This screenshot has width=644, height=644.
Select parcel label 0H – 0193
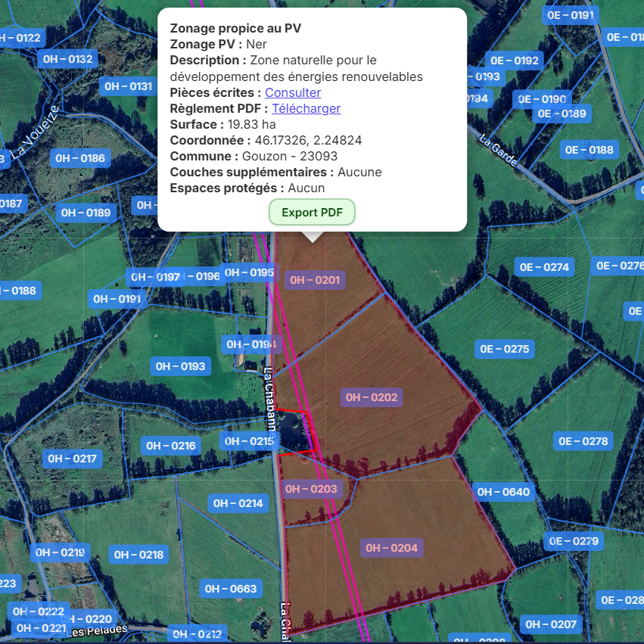tap(180, 366)
